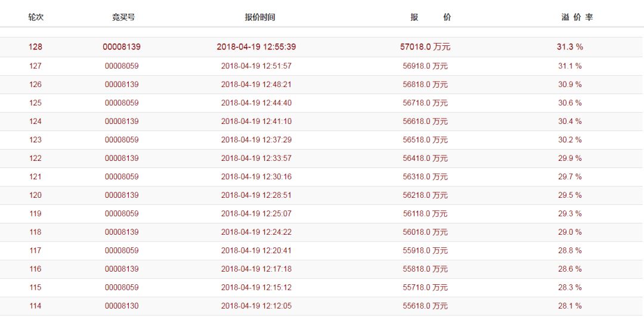Click bidder 00008139 in round 128
644x317 pixels.
click(122, 47)
